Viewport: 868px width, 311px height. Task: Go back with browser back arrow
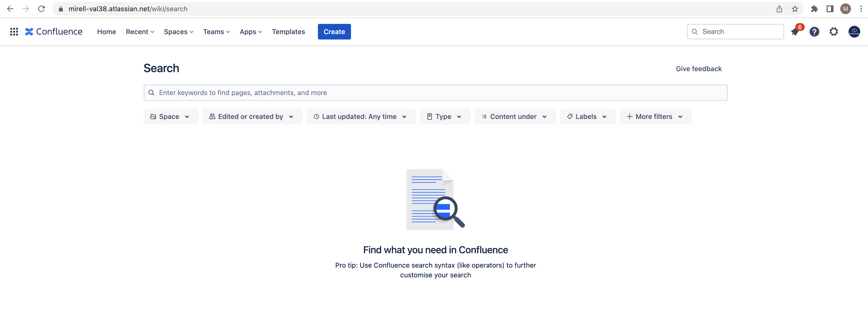(x=10, y=9)
